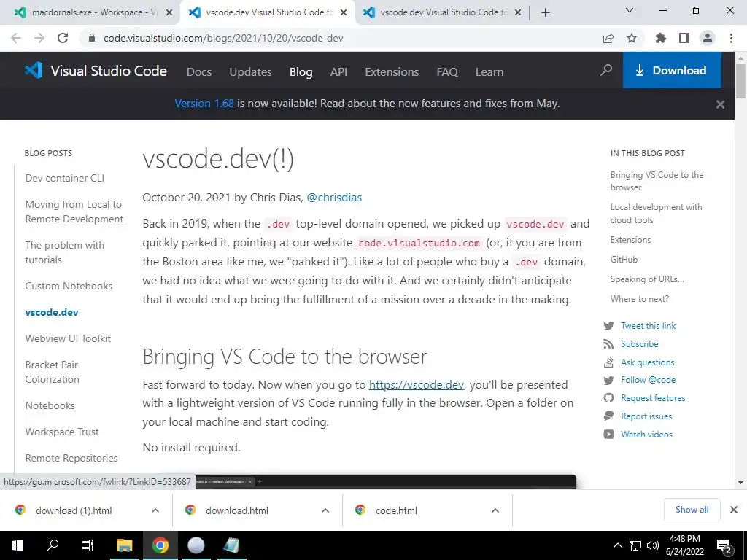Jump to Where to next? section
The height and width of the screenshot is (560, 747).
(639, 298)
